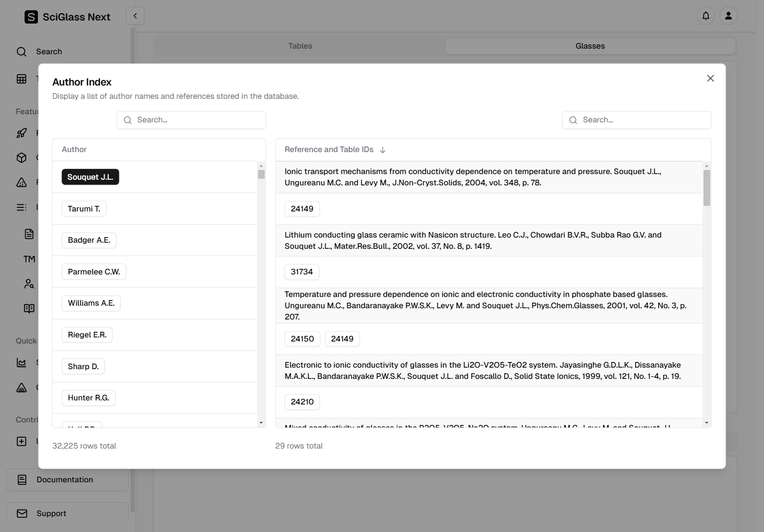
Task: Switch to the Tables tab
Action: [300, 46]
